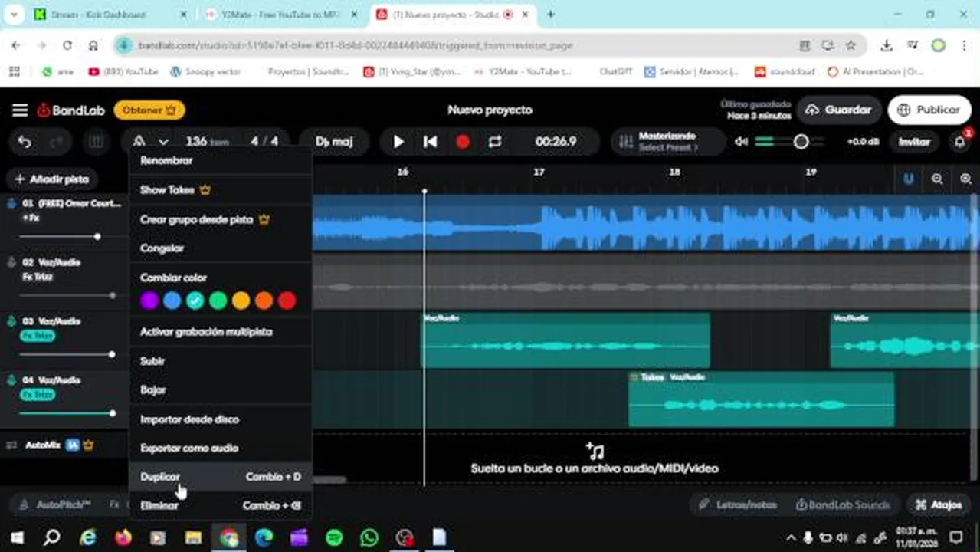Open Fx Trizz on track 02
The height and width of the screenshot is (552, 980).
coord(38,277)
